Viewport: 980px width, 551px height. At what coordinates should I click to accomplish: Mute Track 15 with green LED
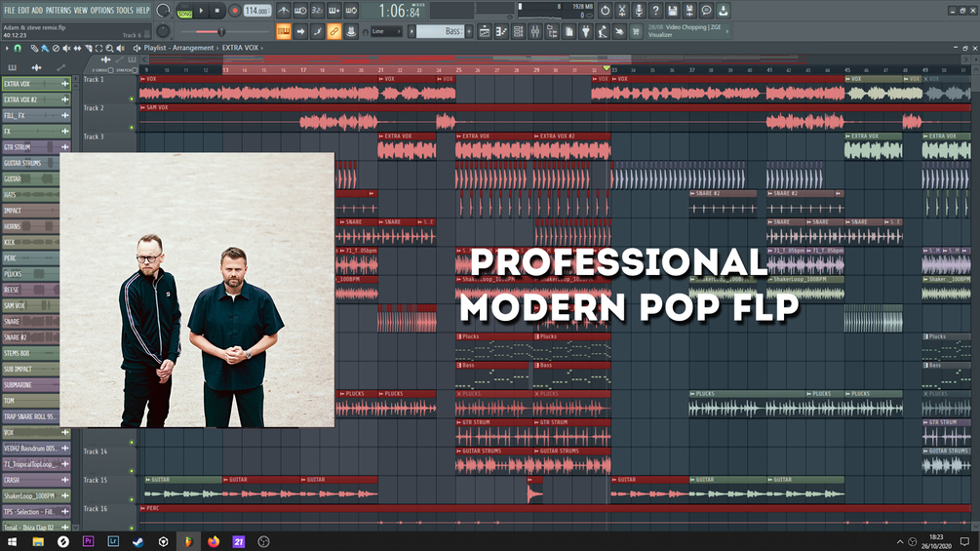pos(132,499)
